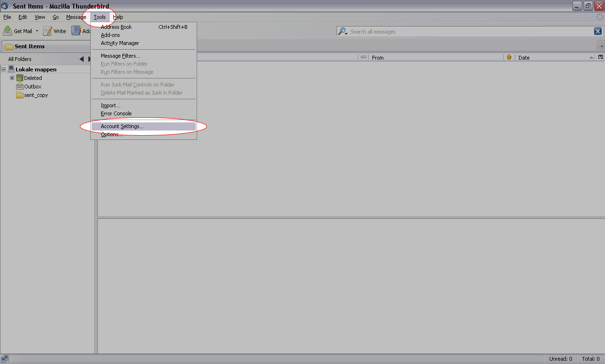Click the Search all messages field

pos(468,32)
